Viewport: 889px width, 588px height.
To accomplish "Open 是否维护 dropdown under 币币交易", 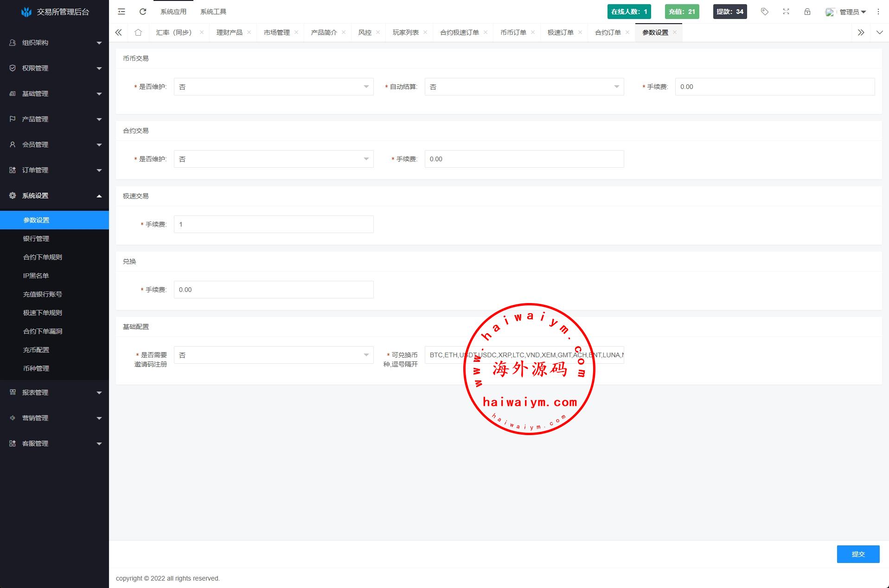I will tap(274, 87).
